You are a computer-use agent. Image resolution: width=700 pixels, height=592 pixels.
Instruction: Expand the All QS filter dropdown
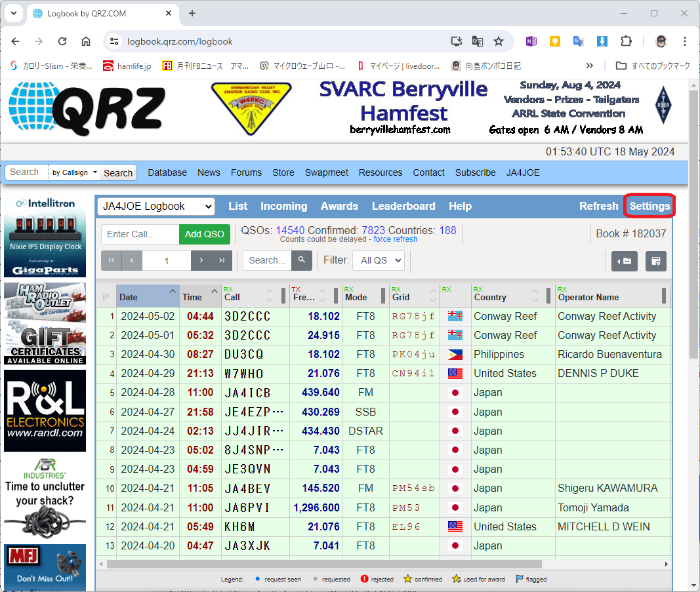click(x=379, y=260)
